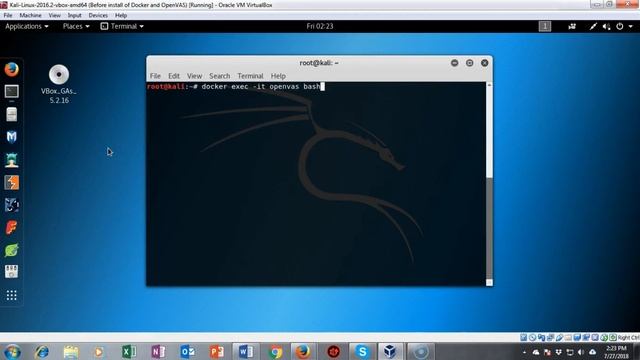Viewport: 640px width, 360px height.
Task: Open Word from Windows taskbar
Action: point(246,352)
